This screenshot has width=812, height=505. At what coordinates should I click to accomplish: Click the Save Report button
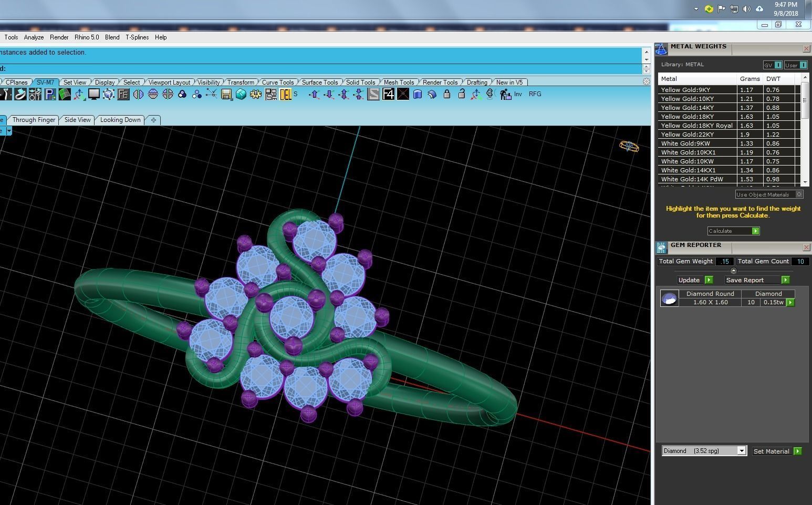coord(757,280)
